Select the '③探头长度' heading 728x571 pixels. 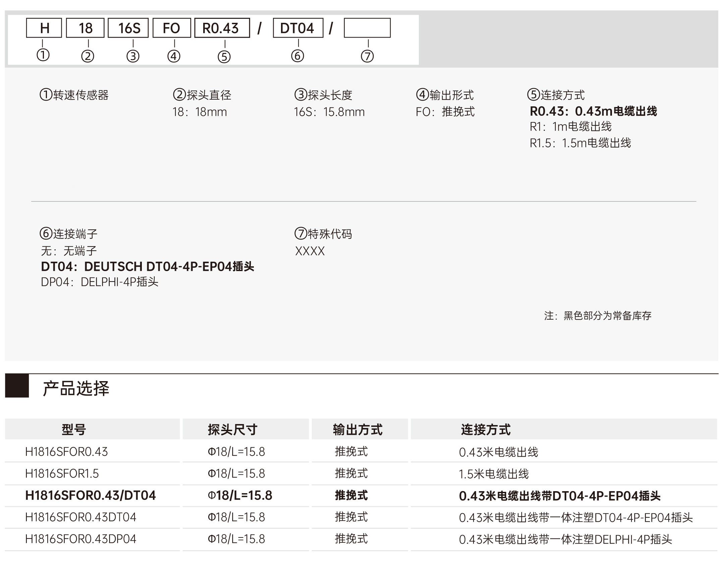pyautogui.click(x=323, y=95)
